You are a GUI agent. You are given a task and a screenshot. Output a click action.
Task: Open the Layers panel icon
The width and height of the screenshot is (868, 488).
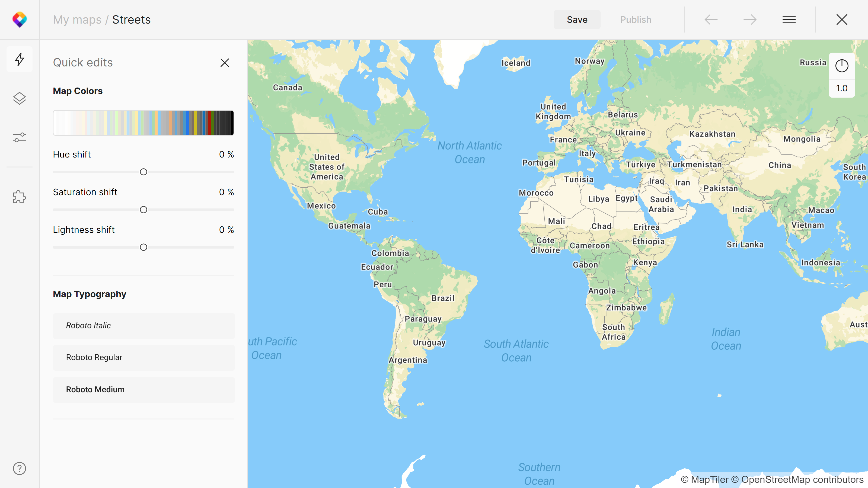coord(20,98)
